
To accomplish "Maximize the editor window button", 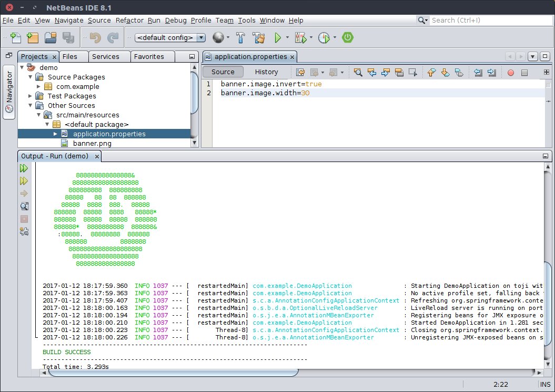I will click(x=545, y=56).
